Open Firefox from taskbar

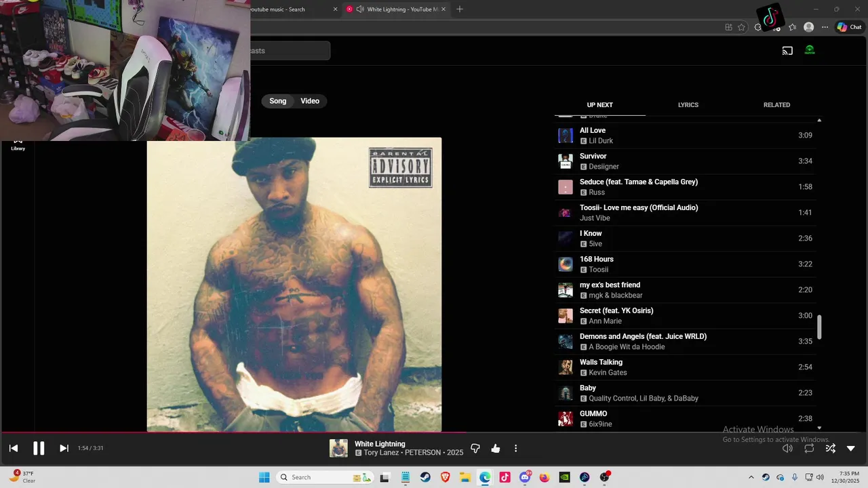coord(545,477)
